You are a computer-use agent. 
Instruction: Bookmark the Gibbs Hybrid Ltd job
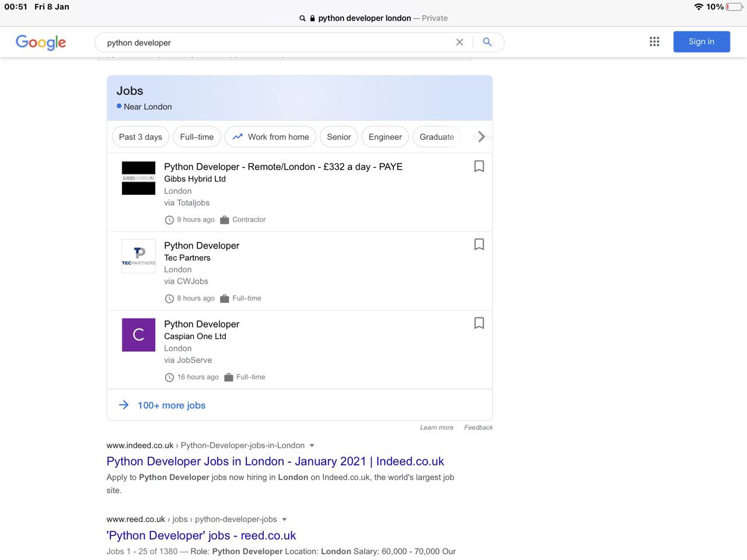479,166
